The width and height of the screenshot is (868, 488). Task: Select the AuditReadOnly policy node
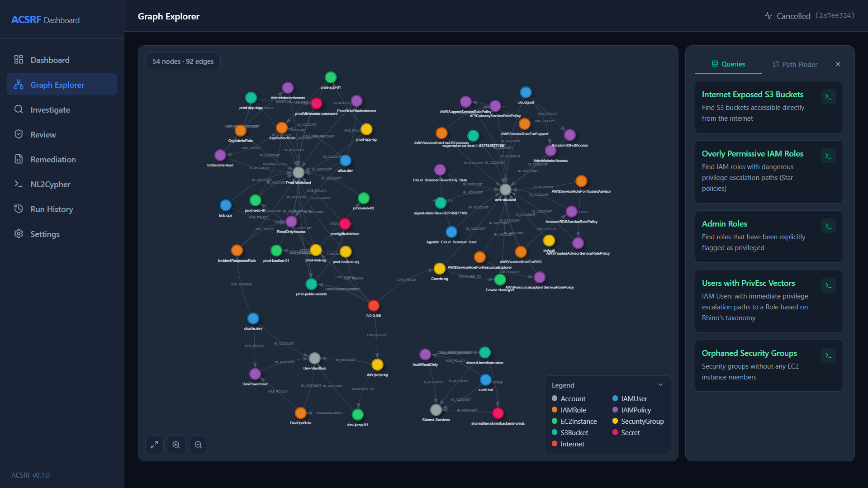point(425,355)
